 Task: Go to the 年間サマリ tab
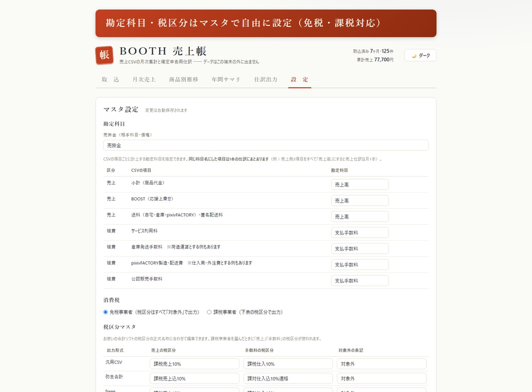(x=226, y=79)
